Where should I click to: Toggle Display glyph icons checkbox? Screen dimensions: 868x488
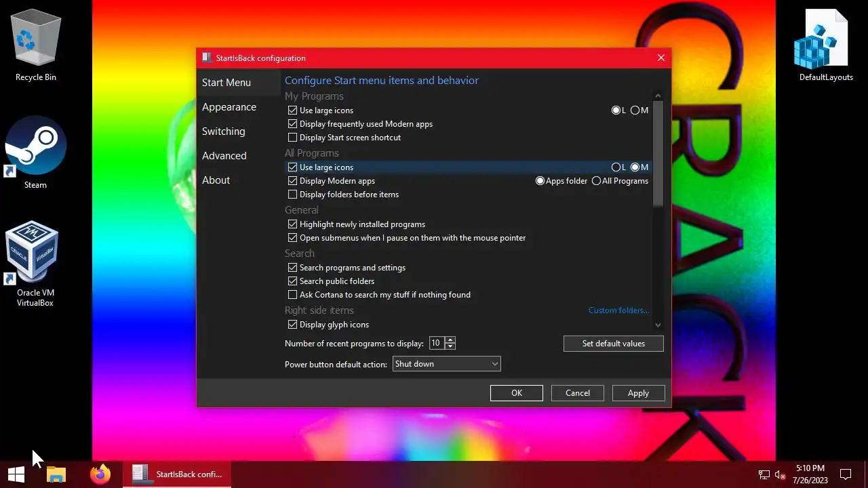click(x=292, y=325)
